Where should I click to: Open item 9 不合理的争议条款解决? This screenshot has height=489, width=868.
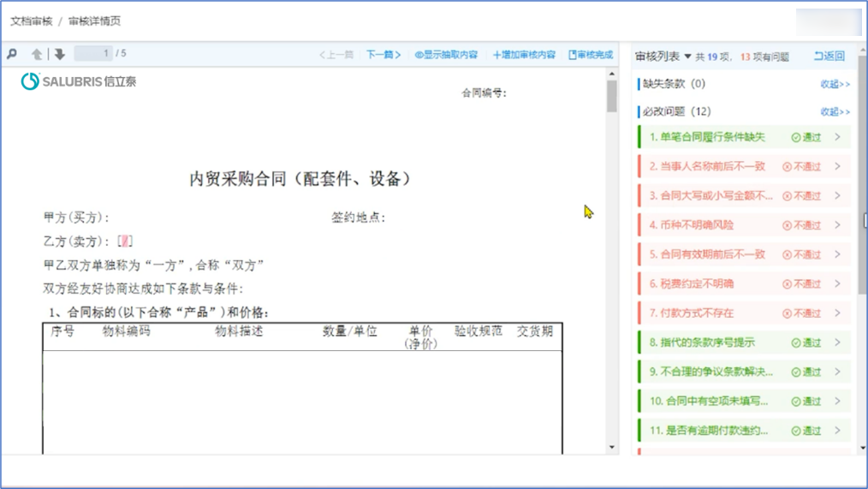point(744,372)
